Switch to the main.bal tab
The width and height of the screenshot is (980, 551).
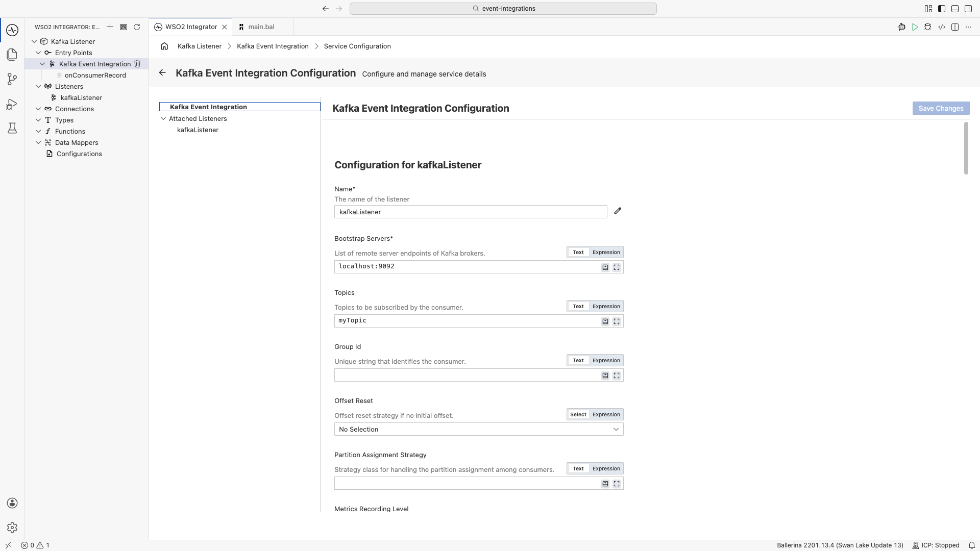pos(261,27)
